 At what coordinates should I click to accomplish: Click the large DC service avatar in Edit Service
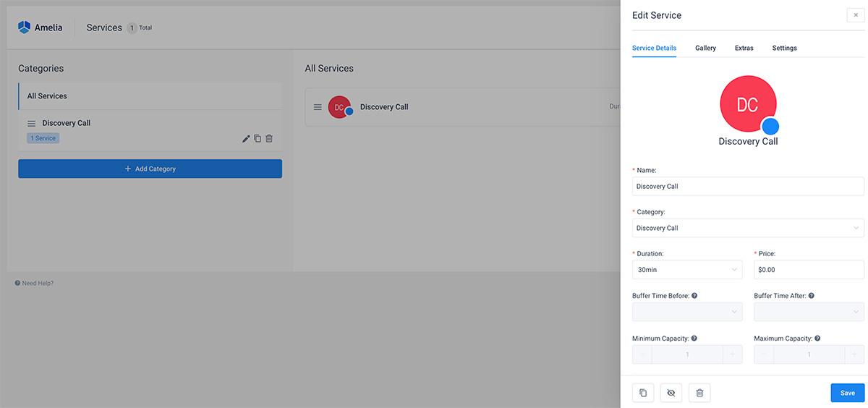(748, 103)
